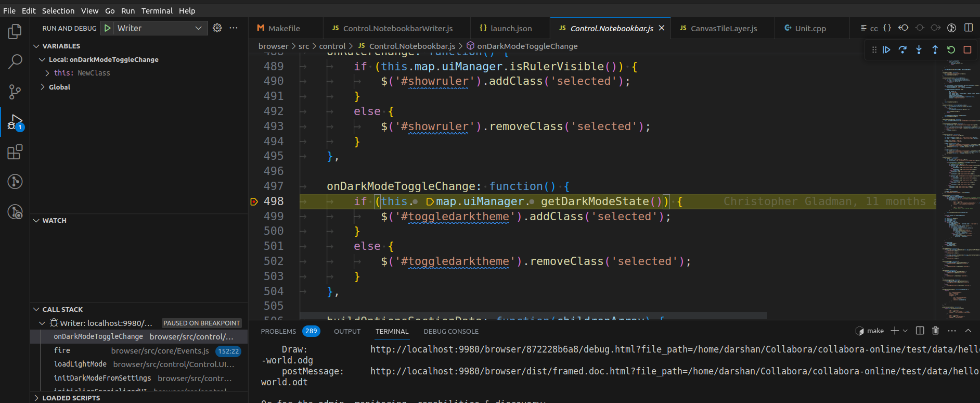Screen dimensions: 980x403
Task: Continue debugging execution
Action: [x=886, y=50]
